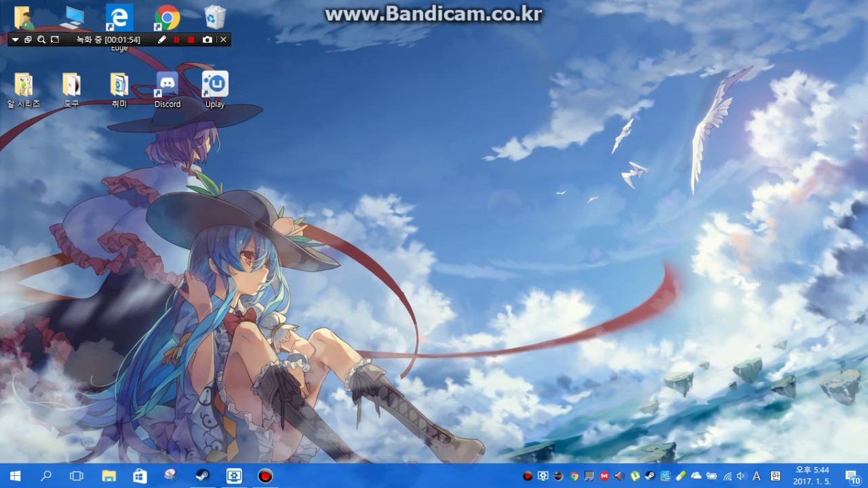868x488 pixels.
Task: Select the This PC desktop icon
Action: [x=71, y=18]
